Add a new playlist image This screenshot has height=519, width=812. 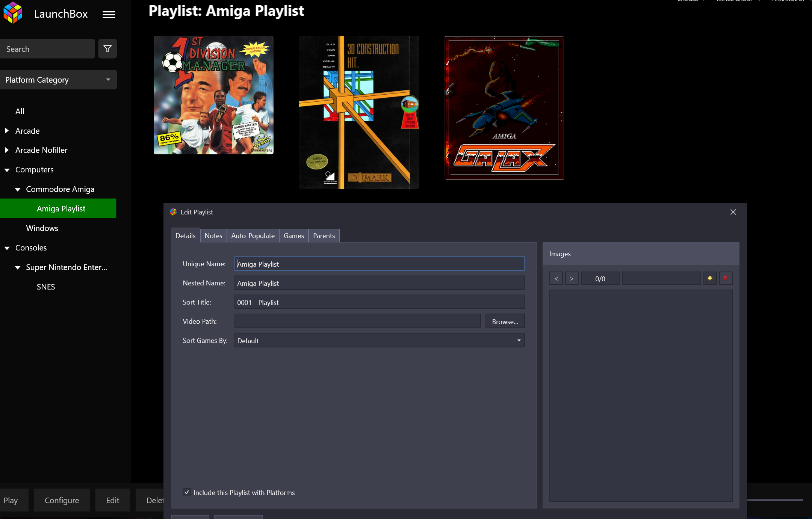(710, 278)
